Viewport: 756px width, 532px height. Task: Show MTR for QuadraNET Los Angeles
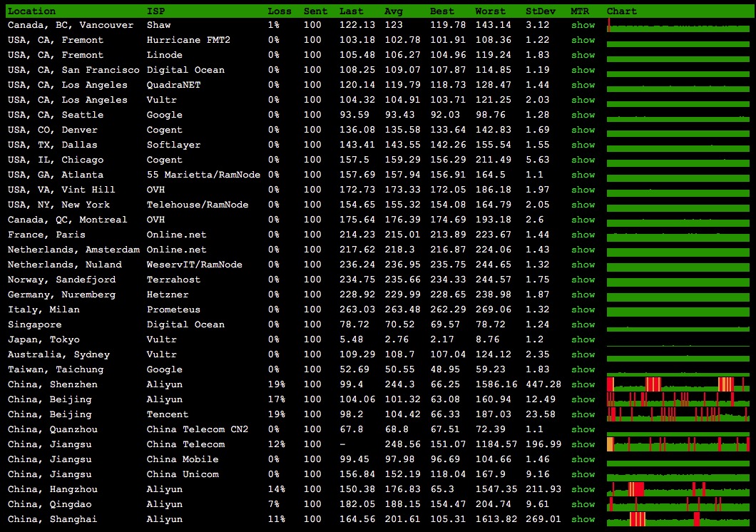tap(583, 85)
